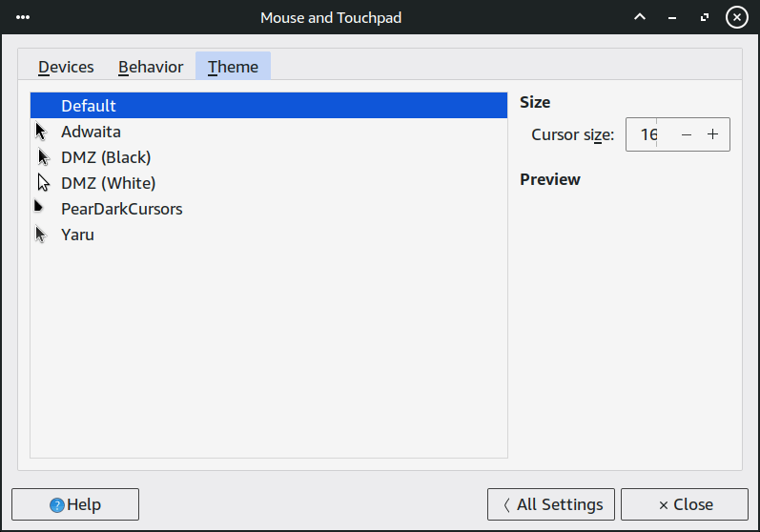Choose the DMZ (Black) cursor icon

click(x=43, y=157)
